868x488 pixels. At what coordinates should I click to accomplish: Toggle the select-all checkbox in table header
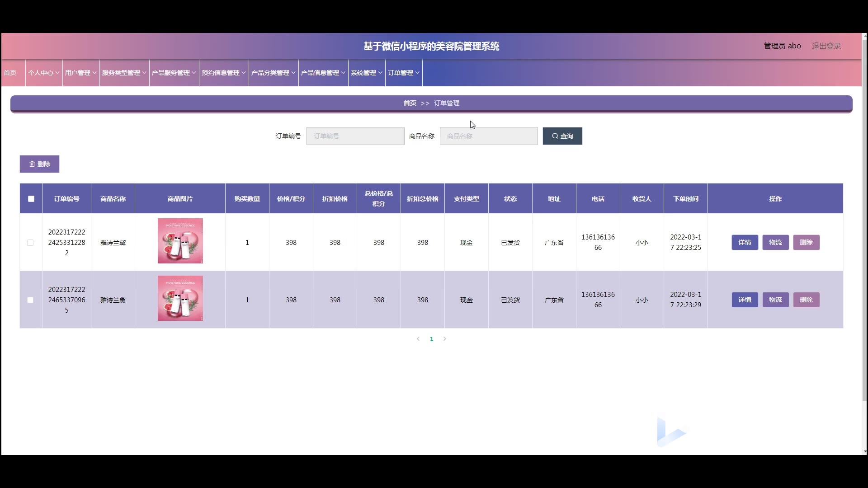click(31, 199)
